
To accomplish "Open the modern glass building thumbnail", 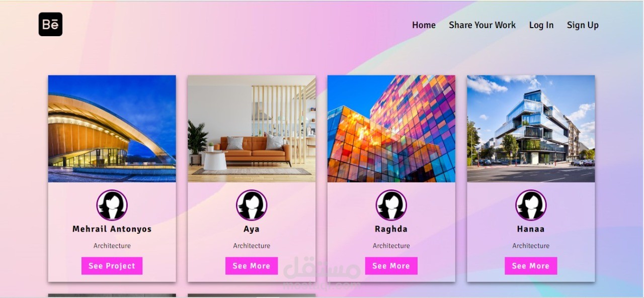I will [x=531, y=129].
